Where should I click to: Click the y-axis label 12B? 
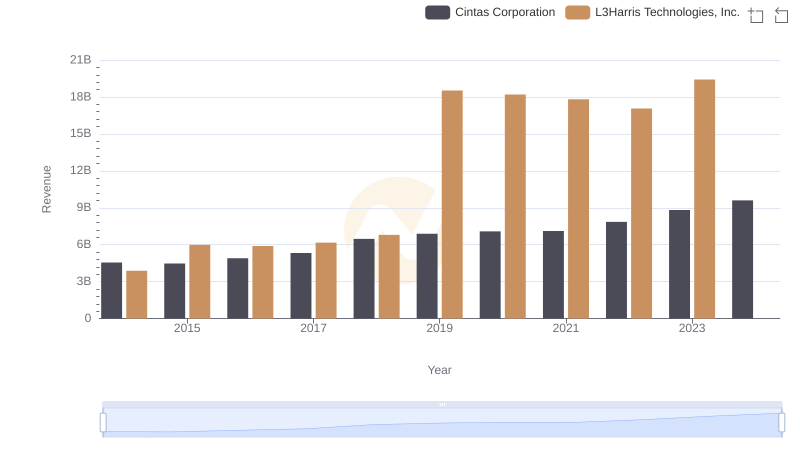(81, 170)
